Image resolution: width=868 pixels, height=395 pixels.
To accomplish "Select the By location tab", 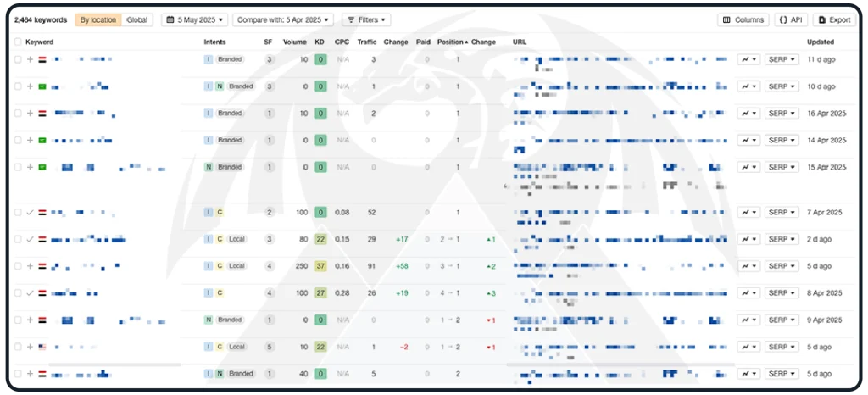I will point(98,19).
